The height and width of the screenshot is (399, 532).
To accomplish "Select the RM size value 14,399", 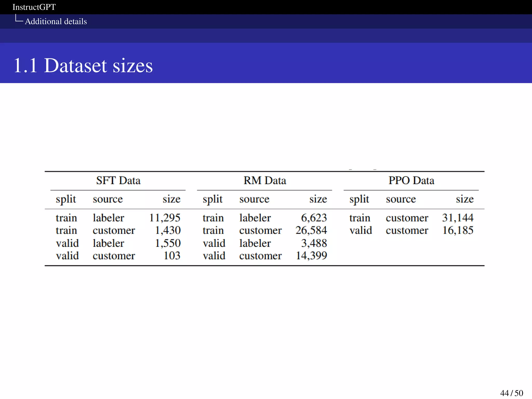I will coord(311,256).
